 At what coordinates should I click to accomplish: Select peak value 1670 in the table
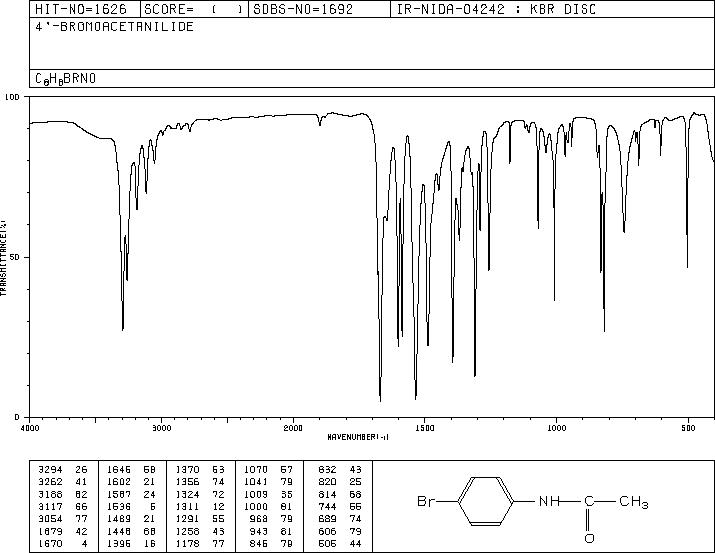(x=50, y=543)
